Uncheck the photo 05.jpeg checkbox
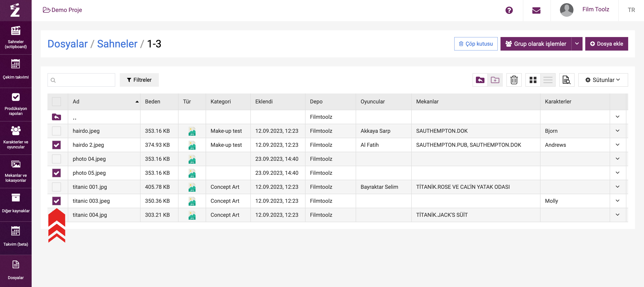644x287 pixels. pos(56,173)
